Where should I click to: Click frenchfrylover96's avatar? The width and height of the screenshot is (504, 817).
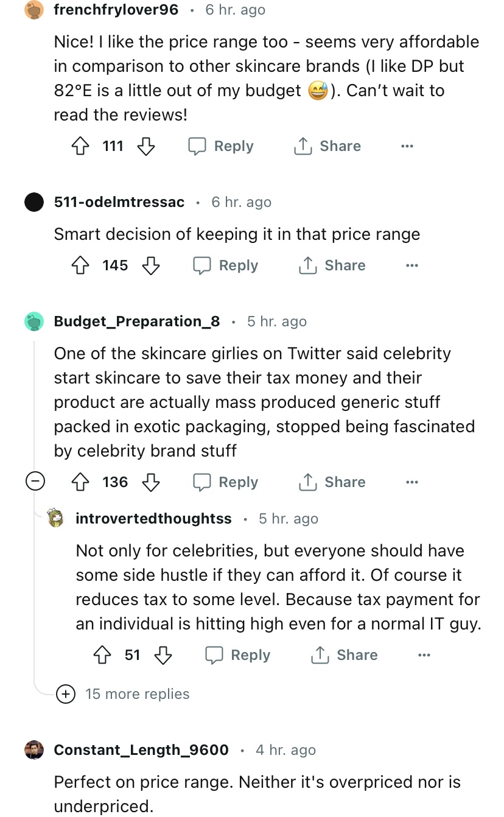[x=34, y=10]
